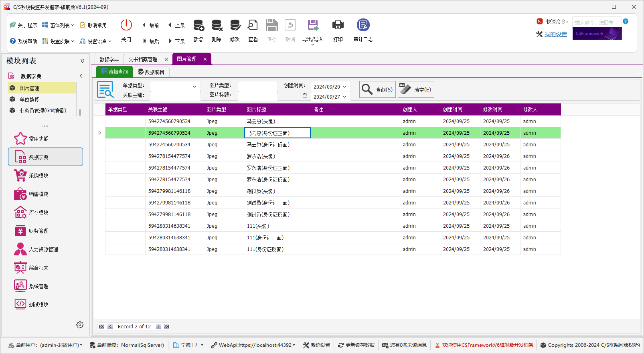Click the 取消常用 toolbar item
Viewport: 644px width, 354px height.
coord(93,25)
